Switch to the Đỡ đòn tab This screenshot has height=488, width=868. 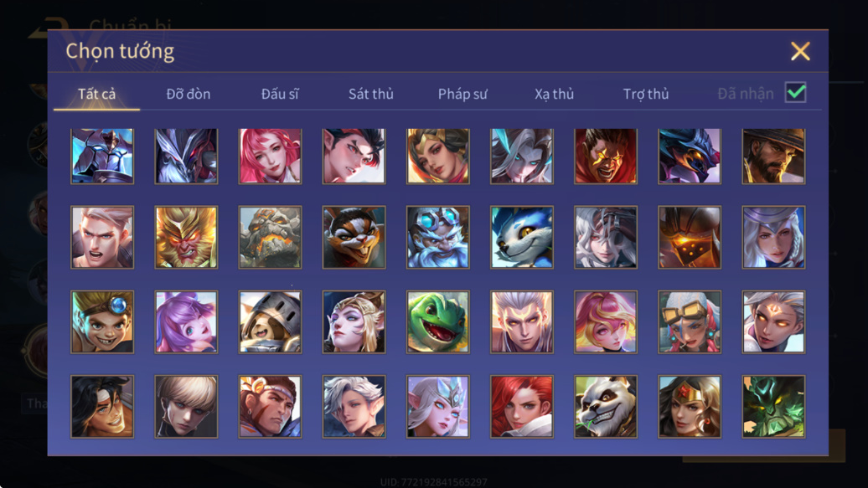189,94
